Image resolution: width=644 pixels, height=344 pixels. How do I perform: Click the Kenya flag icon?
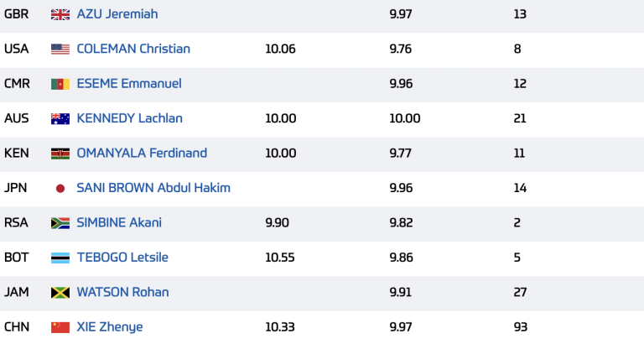(60, 154)
